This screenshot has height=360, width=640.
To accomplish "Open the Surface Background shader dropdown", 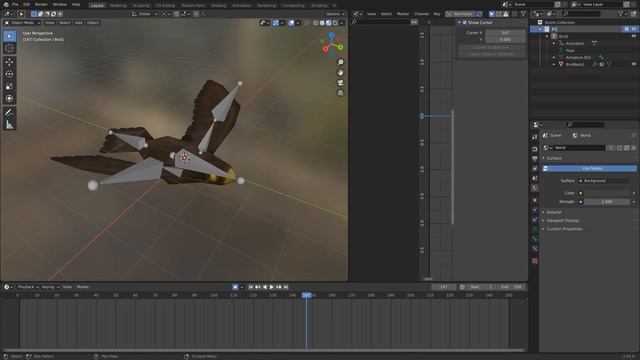I will click(604, 181).
